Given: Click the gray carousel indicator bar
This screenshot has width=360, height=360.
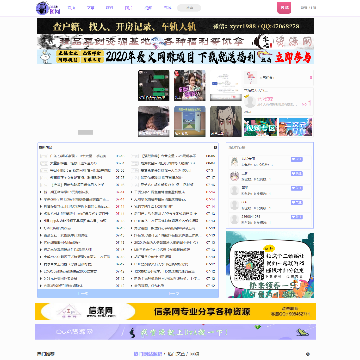Looking at the screenshot, I should click(x=86, y=132).
